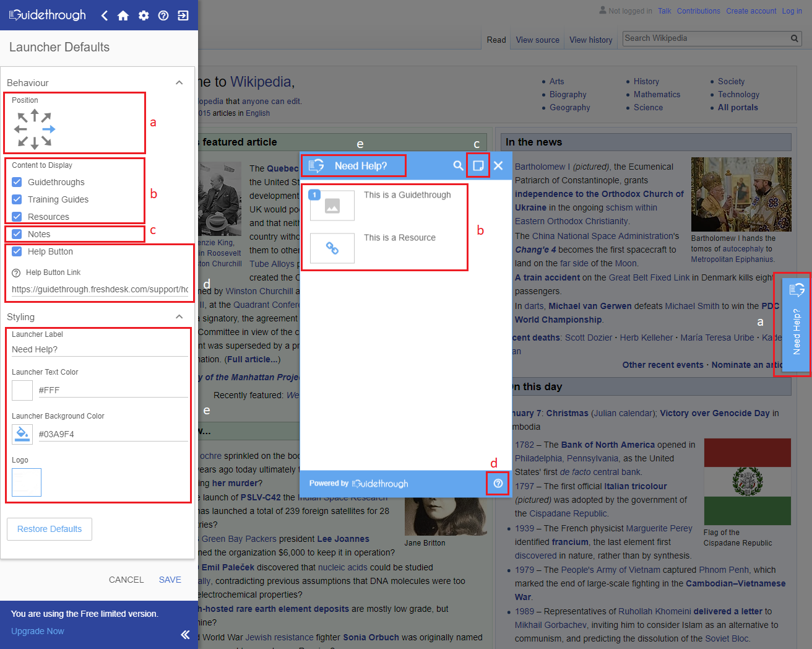This screenshot has width=812, height=649.
Task: Close the Need Help widget
Action: 498,165
